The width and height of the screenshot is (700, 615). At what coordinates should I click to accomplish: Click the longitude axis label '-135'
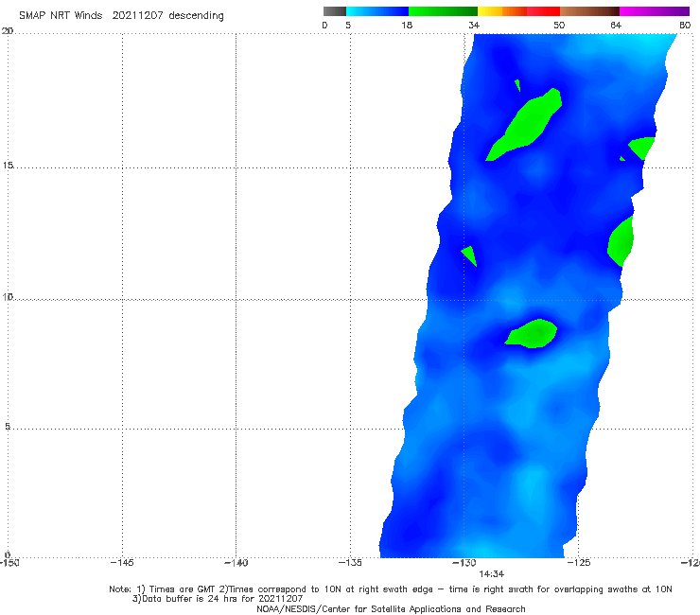350,563
